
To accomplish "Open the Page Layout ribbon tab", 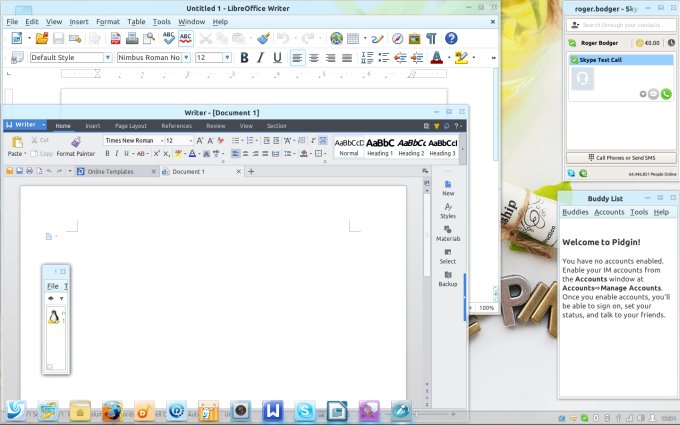I will click(x=131, y=126).
